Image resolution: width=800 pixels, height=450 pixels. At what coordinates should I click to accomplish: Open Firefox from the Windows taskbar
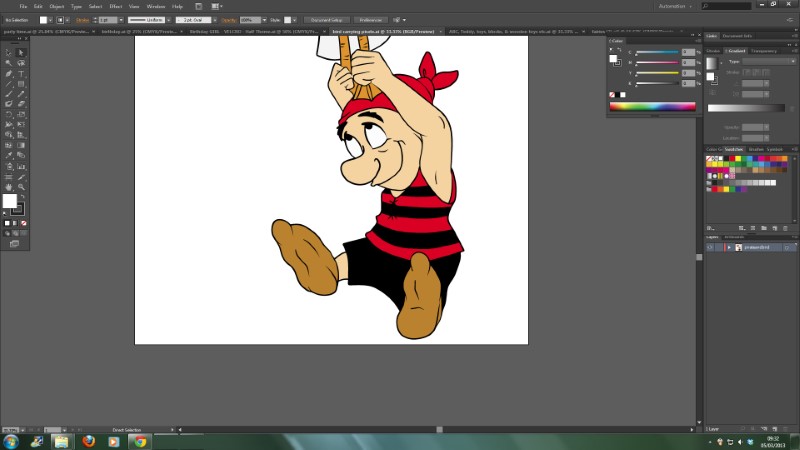88,440
